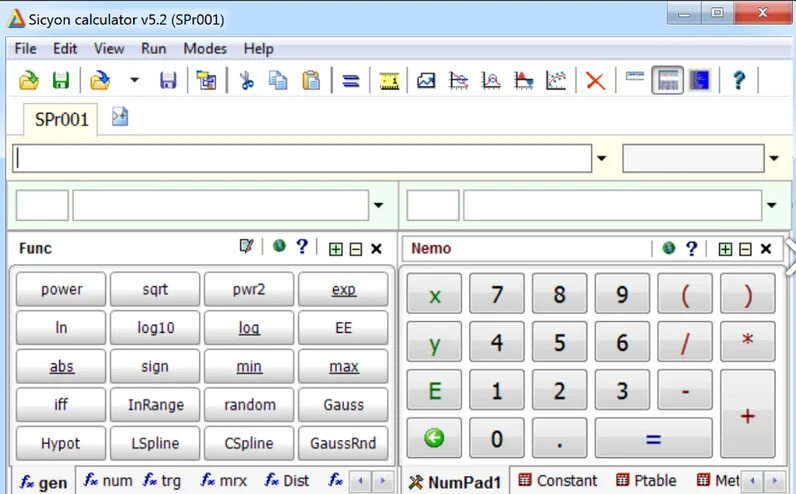
Task: Open the Run menu
Action: point(153,49)
